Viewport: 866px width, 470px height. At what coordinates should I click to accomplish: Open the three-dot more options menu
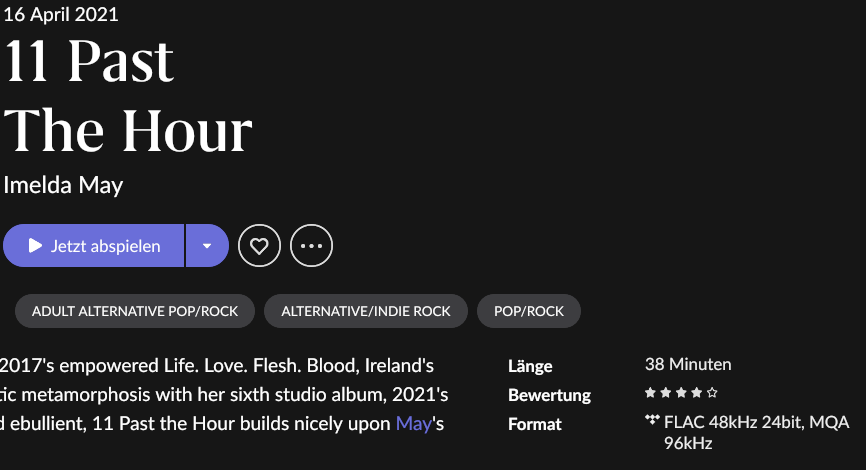tap(311, 246)
